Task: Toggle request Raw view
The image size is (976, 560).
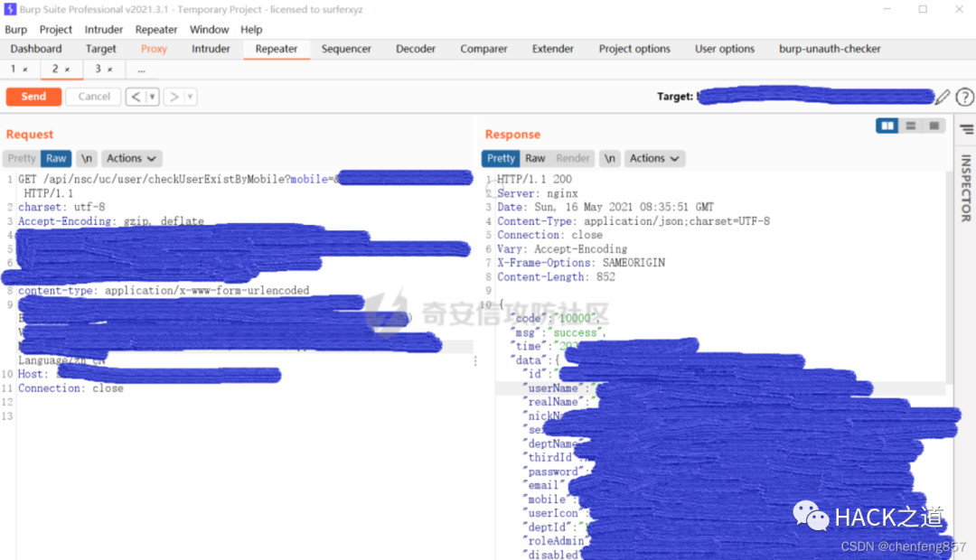Action: coord(56,158)
